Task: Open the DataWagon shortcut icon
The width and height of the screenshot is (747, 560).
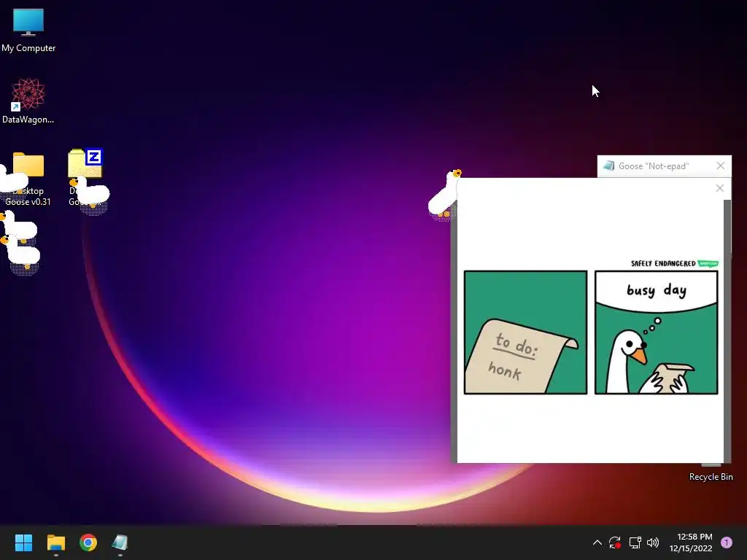Action: (x=28, y=101)
